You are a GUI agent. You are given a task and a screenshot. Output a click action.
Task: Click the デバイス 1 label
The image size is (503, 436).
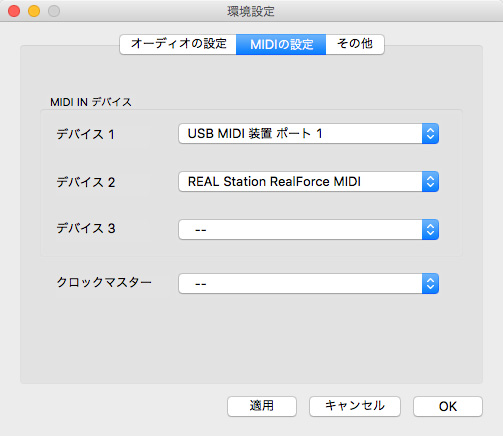(x=86, y=134)
